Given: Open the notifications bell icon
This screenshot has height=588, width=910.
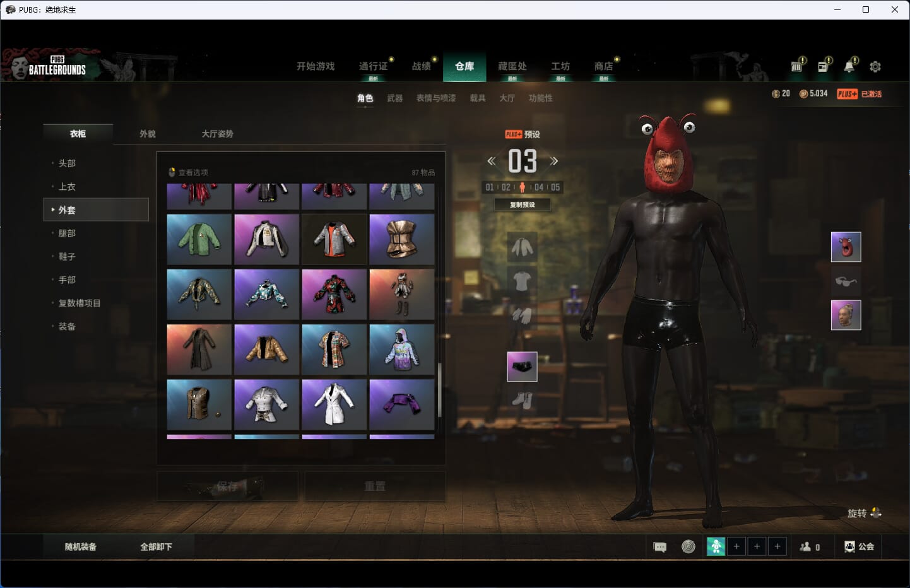Looking at the screenshot, I should click(850, 66).
